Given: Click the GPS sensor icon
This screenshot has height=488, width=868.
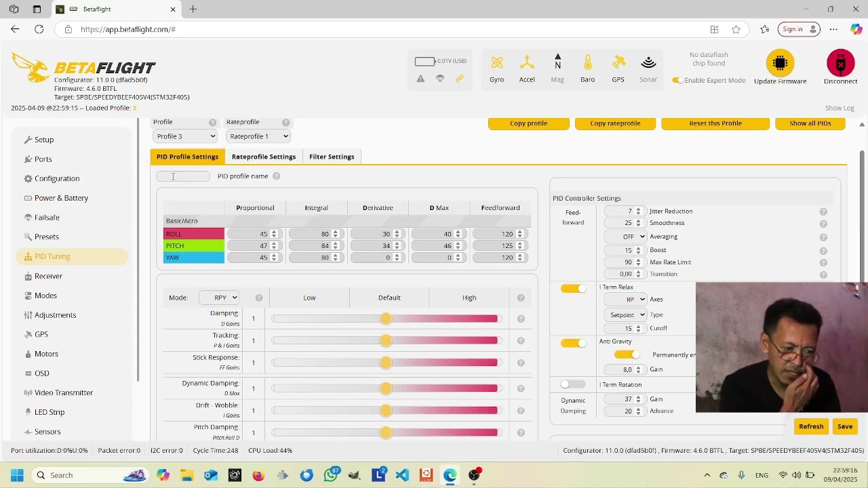Looking at the screenshot, I should (x=618, y=63).
